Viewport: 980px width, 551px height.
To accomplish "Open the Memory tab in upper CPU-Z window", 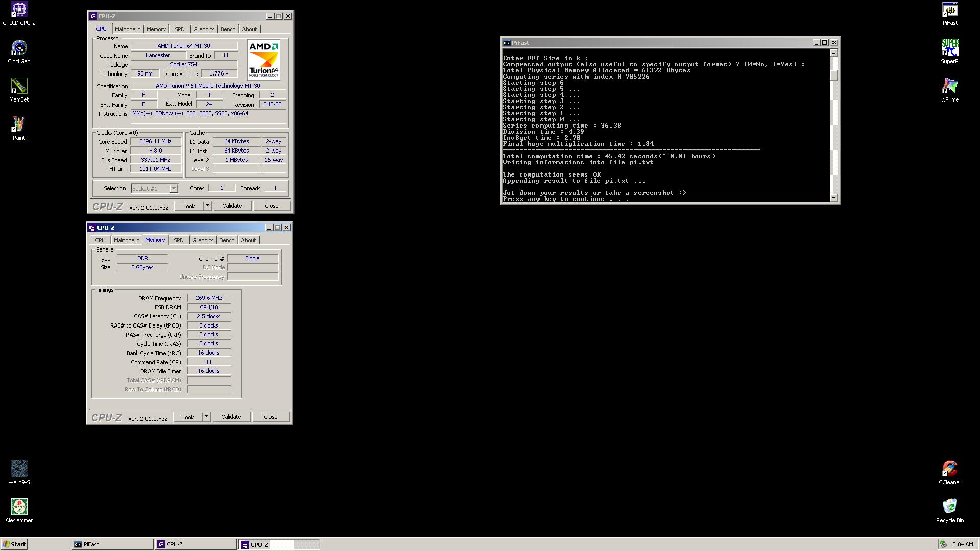I will 156,29.
